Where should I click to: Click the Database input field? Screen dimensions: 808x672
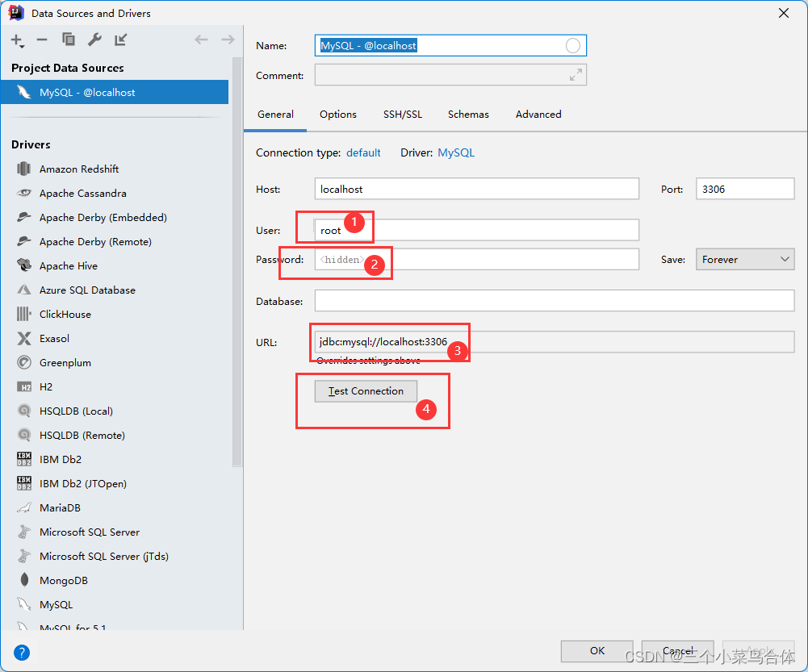(x=555, y=301)
